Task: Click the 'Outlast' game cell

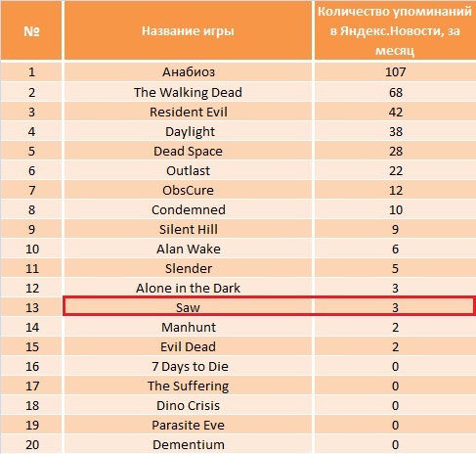Action: tap(188, 170)
